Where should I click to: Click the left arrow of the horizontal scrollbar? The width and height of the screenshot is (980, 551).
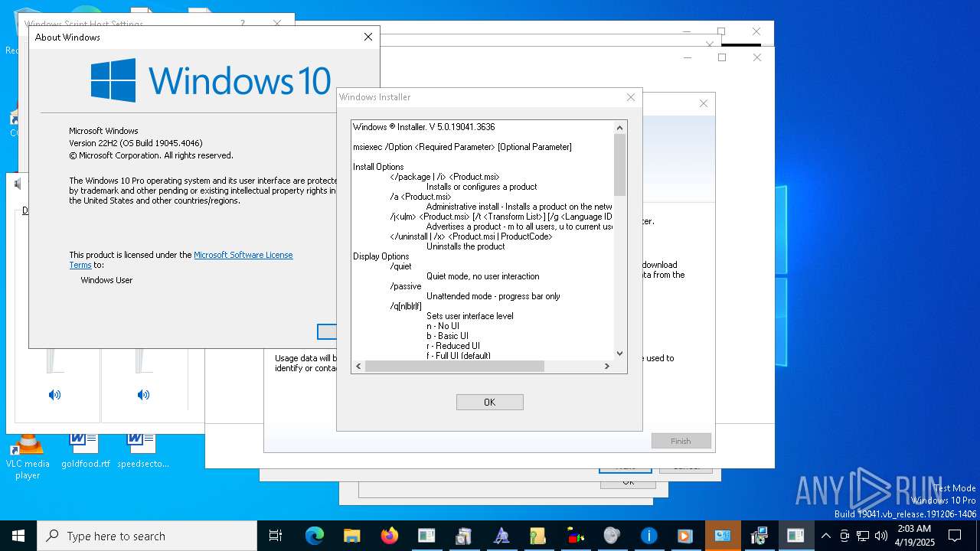358,367
